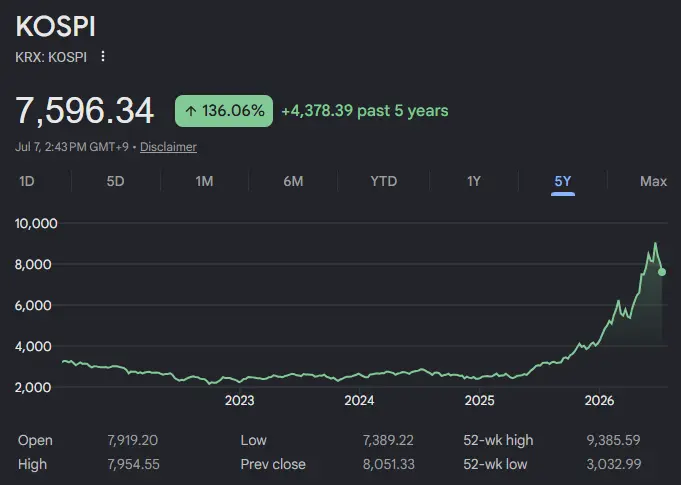Select the YTD range tab
Screen dimensions: 681x485
coord(384,181)
